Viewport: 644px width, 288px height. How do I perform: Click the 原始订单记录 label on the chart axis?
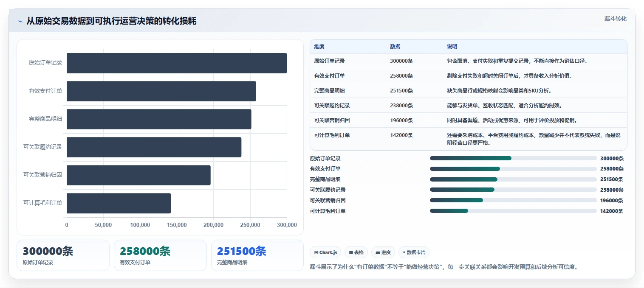45,63
